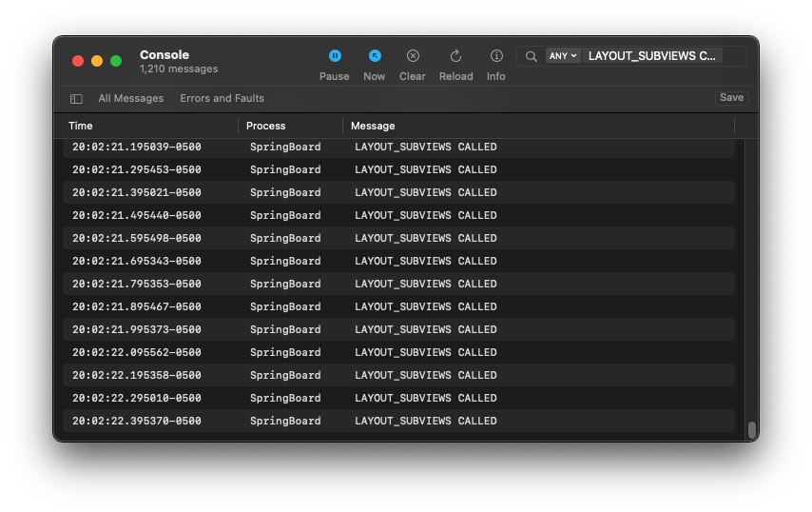Reload the console log
Screen dimensions: 812x512
[455, 65]
